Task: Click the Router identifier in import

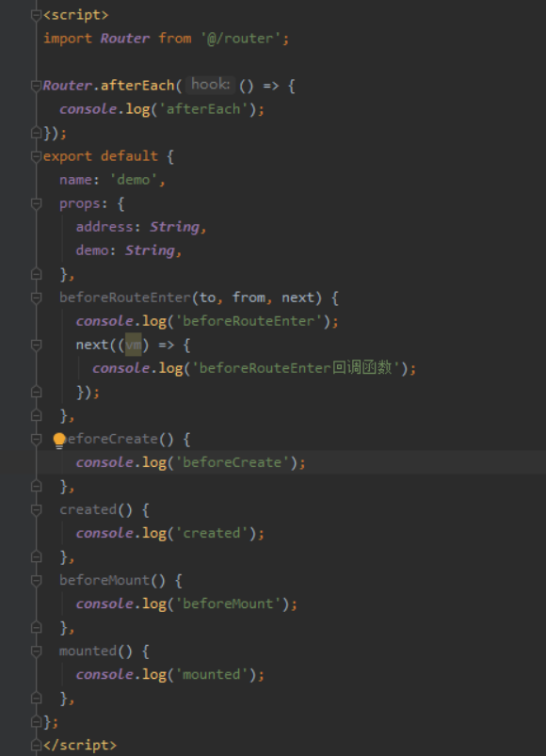Action: [x=125, y=39]
